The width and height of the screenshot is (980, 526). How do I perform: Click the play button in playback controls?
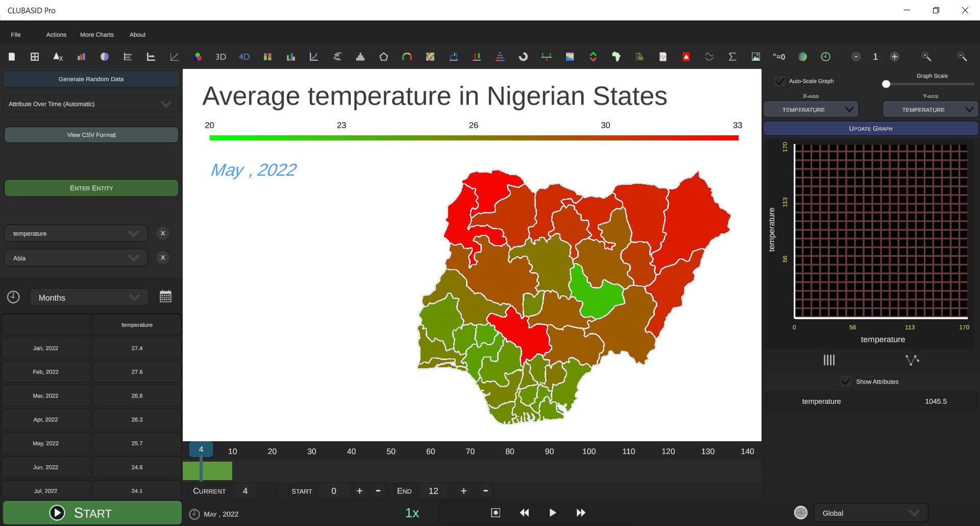[552, 513]
